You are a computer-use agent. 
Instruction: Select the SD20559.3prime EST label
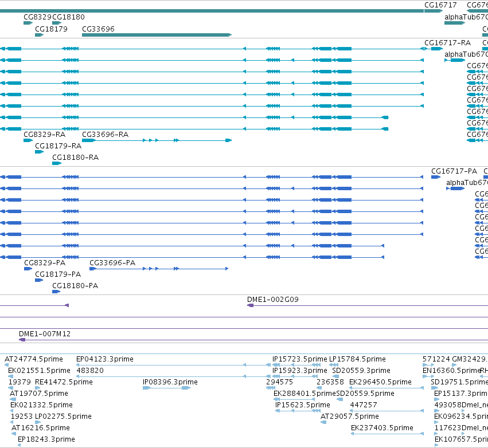pos(361,371)
